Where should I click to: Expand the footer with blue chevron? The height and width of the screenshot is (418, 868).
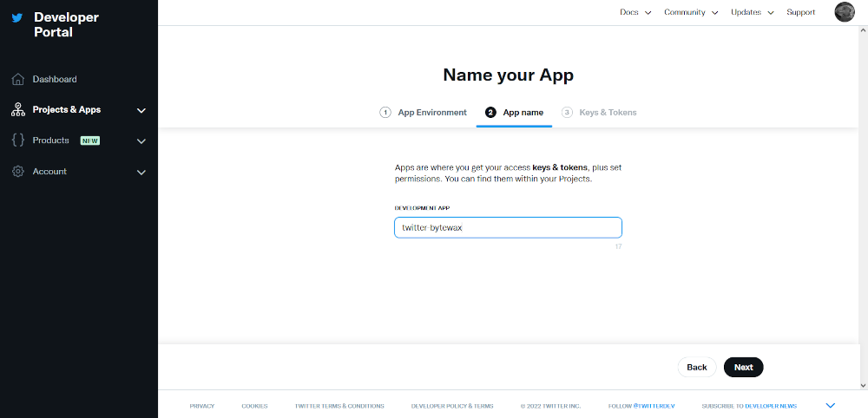pos(830,405)
